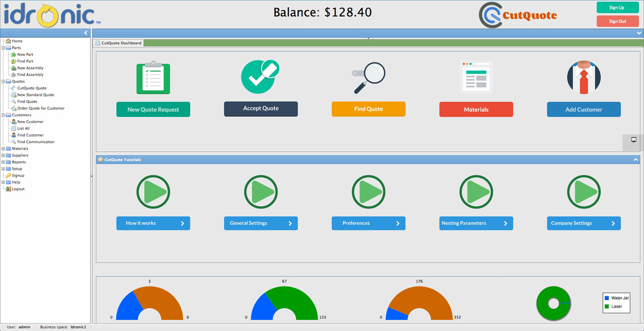Open Find Part in sidebar tree
644x331 pixels.
[x=25, y=61]
